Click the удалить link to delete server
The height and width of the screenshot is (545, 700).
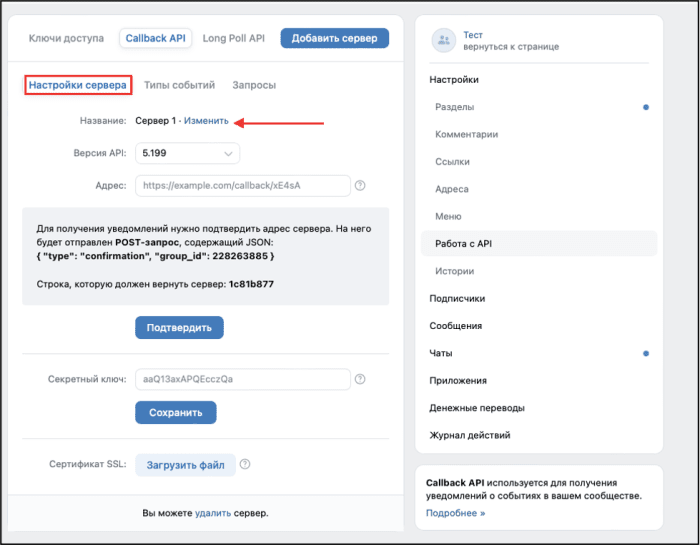[213, 513]
